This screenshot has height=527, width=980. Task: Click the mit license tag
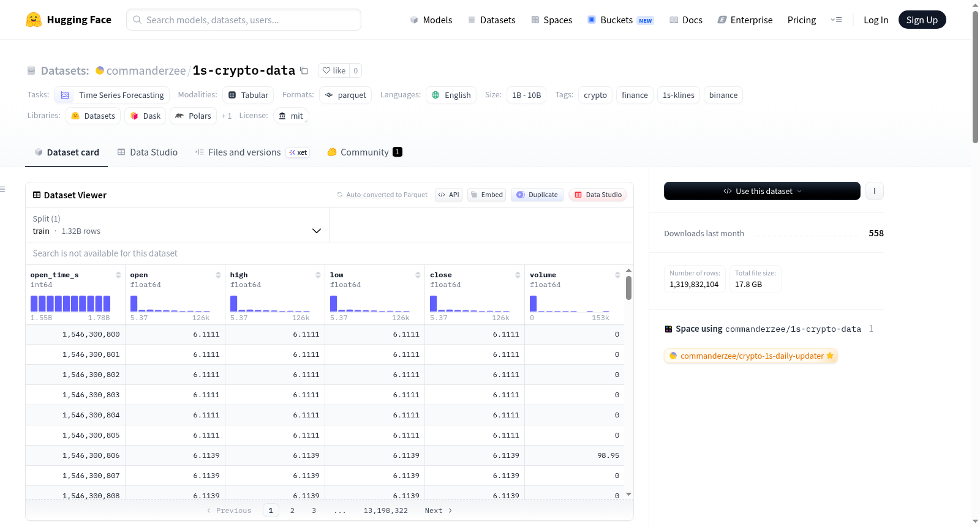click(291, 116)
